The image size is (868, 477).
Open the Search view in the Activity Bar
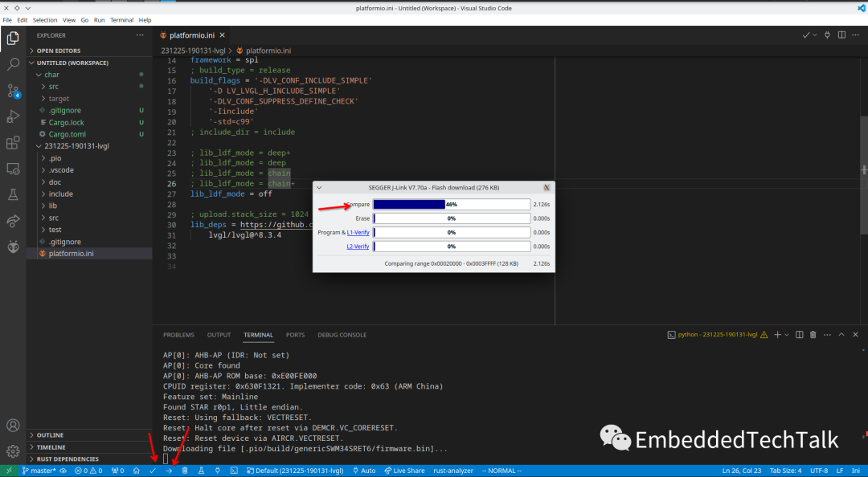point(13,64)
